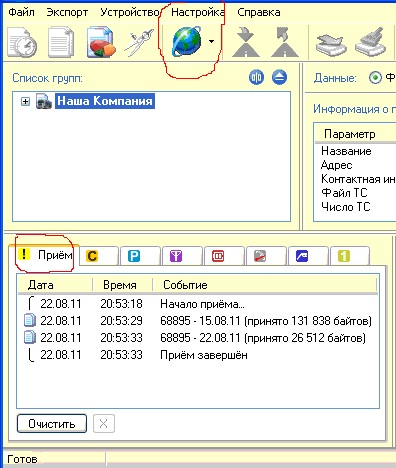This screenshot has height=468, width=396.
Task: Open the chart report document icon
Action: (101, 43)
